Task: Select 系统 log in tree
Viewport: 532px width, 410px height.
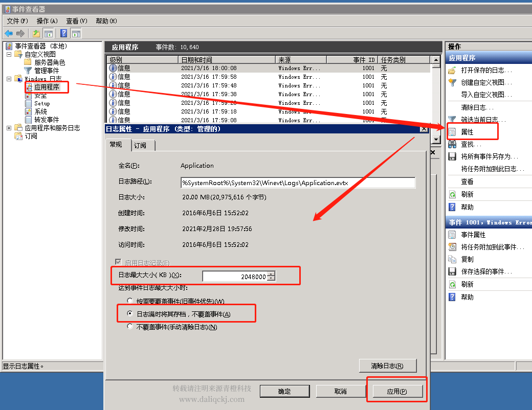Action: [40, 111]
